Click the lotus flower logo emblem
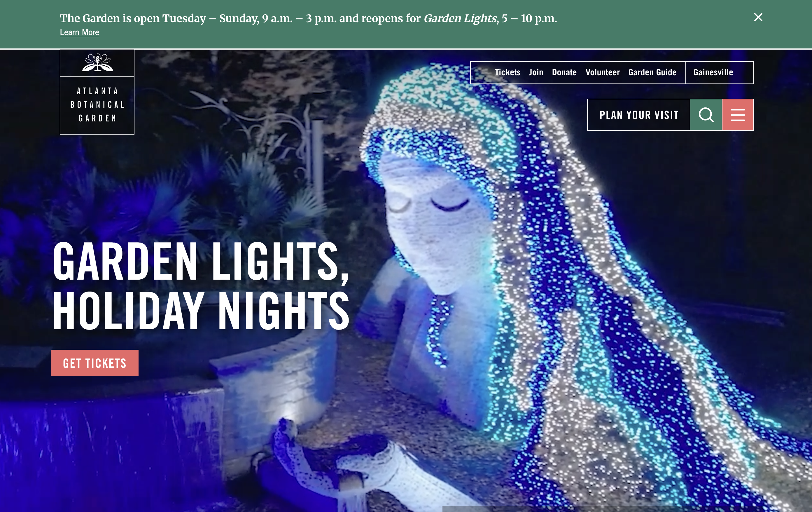This screenshot has height=512, width=812. 97,63
